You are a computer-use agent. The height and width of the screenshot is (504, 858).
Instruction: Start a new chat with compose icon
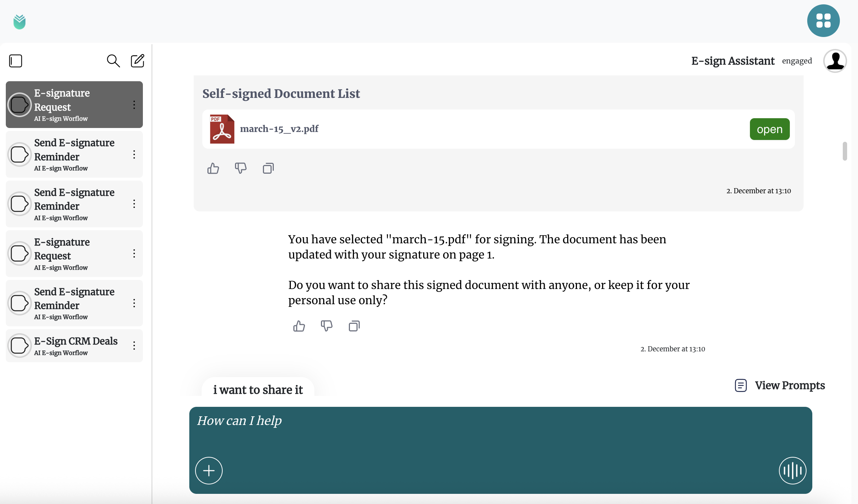tap(137, 61)
